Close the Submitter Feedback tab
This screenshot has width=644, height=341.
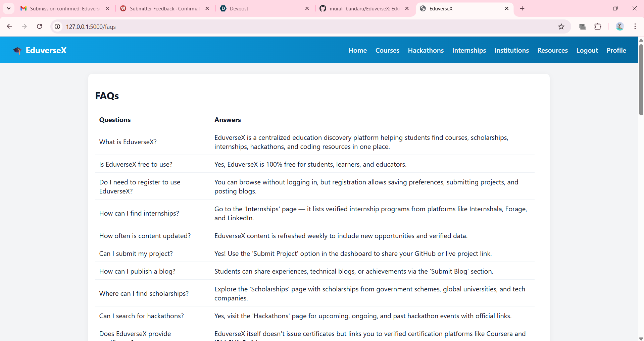click(x=207, y=8)
